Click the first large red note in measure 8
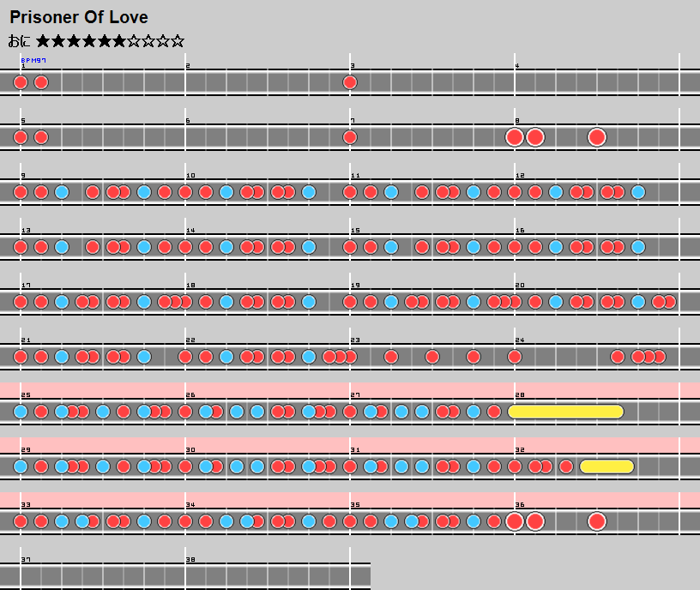This screenshot has width=700, height=590. coord(515,137)
